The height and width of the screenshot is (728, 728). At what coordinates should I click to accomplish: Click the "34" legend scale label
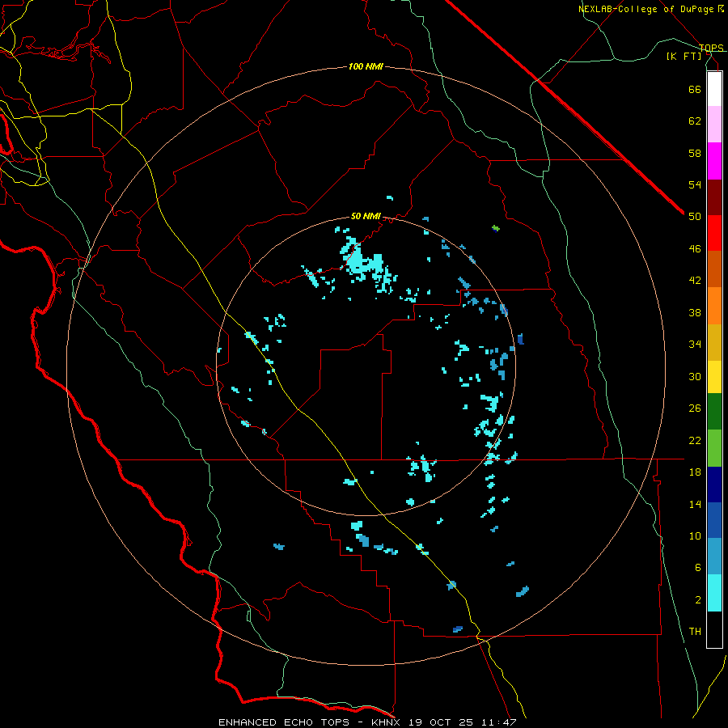(695, 345)
